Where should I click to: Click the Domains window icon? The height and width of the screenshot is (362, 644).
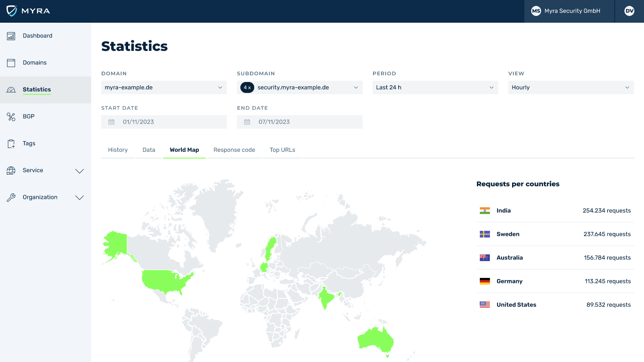coord(11,63)
